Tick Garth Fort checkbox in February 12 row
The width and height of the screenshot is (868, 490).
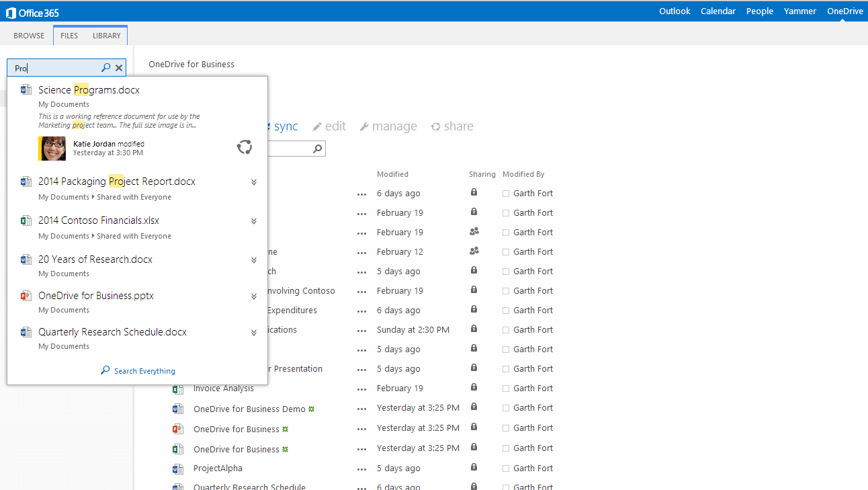click(x=506, y=252)
